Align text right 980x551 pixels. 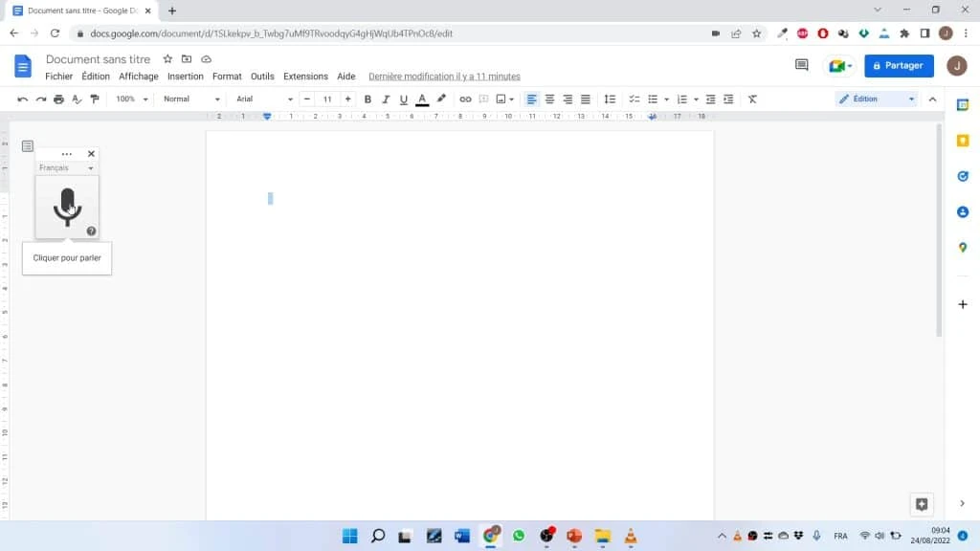[x=568, y=99]
